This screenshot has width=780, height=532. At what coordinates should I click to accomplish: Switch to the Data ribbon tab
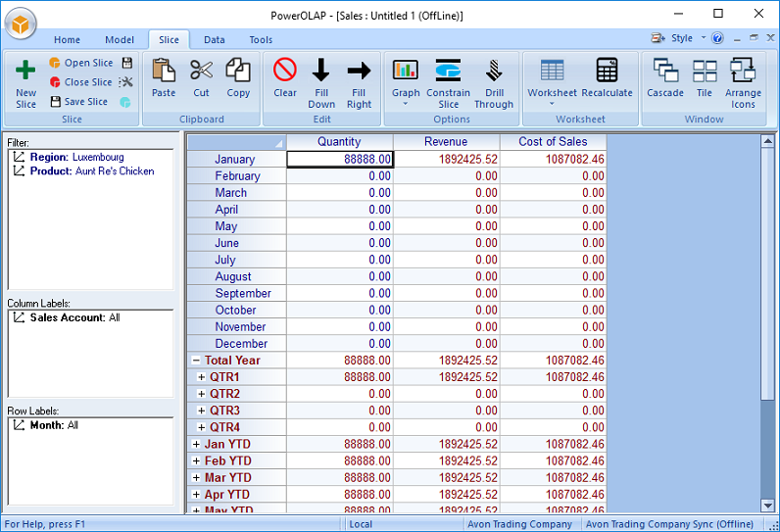[x=215, y=40]
